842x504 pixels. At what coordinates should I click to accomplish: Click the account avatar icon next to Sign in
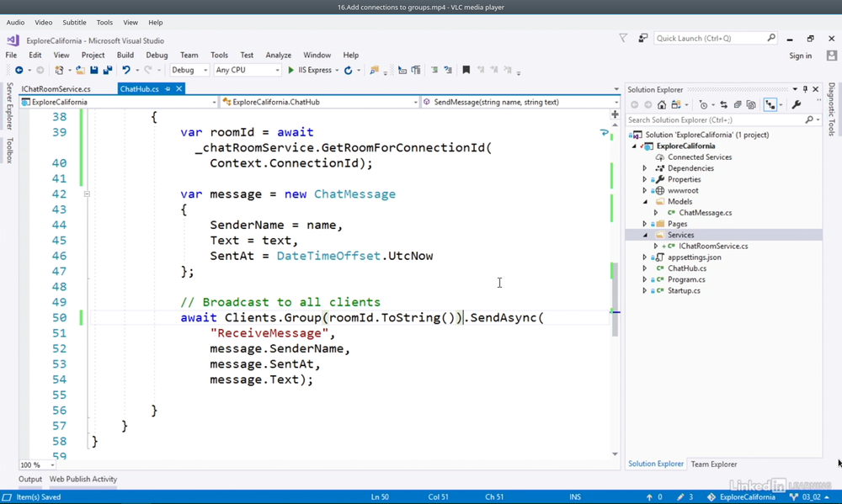(x=832, y=56)
